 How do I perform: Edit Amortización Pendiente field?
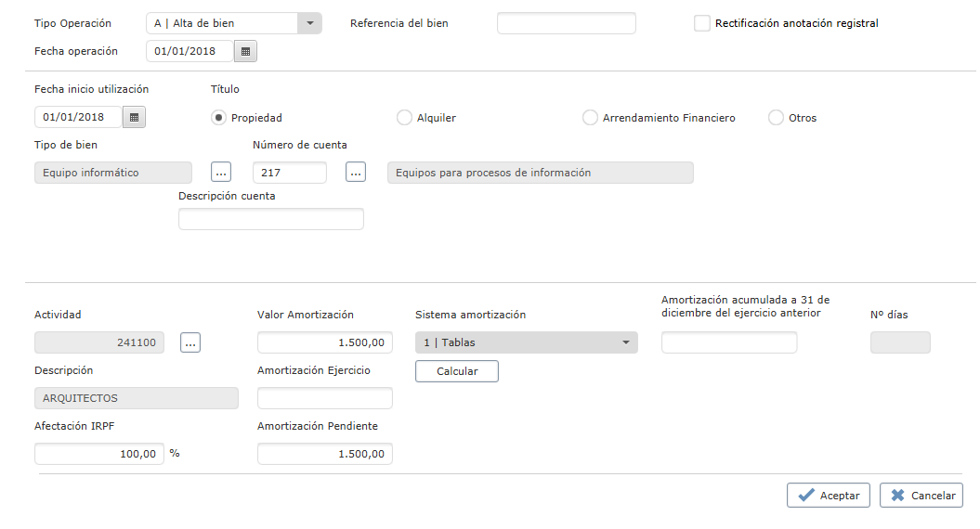click(325, 454)
